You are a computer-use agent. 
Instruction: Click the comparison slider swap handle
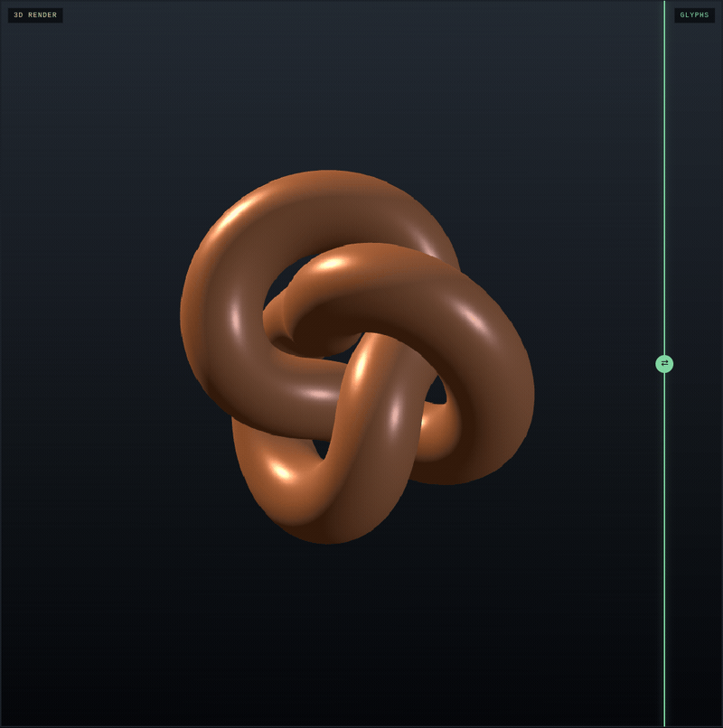(x=664, y=363)
